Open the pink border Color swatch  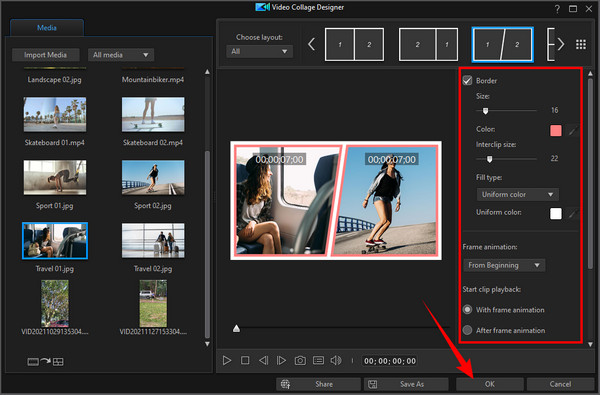(x=556, y=131)
